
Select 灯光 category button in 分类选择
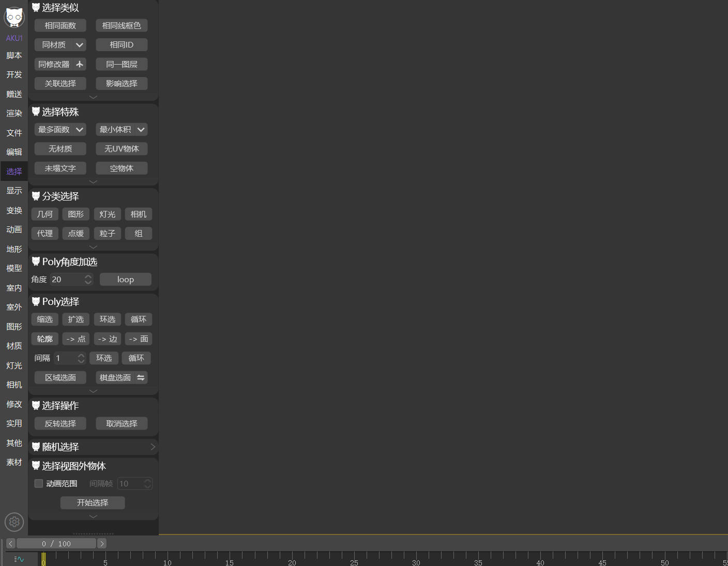click(108, 214)
